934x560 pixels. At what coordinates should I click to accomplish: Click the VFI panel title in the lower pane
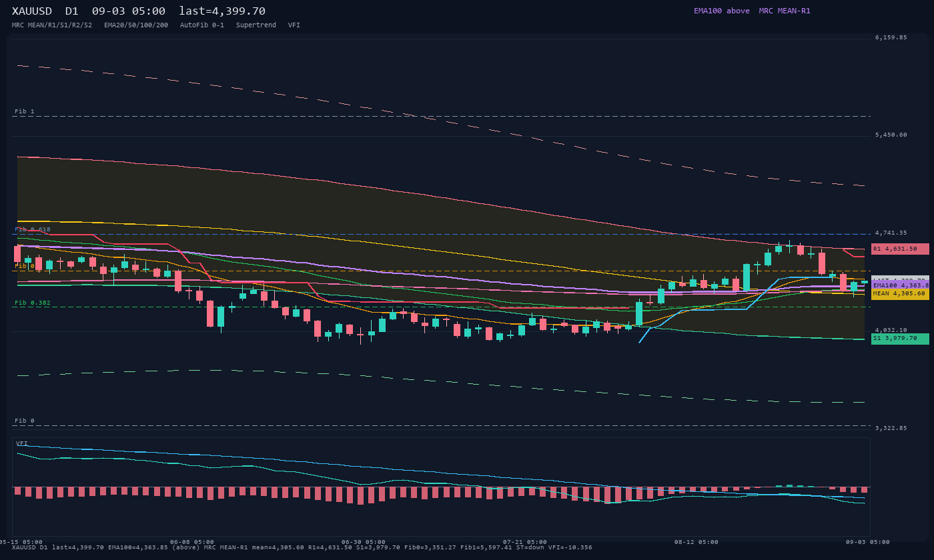pyautogui.click(x=22, y=443)
